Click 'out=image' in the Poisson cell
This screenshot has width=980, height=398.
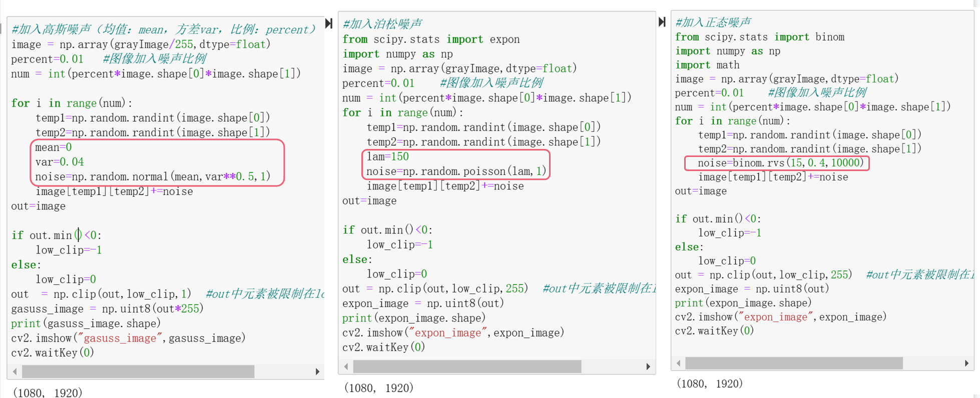click(369, 201)
